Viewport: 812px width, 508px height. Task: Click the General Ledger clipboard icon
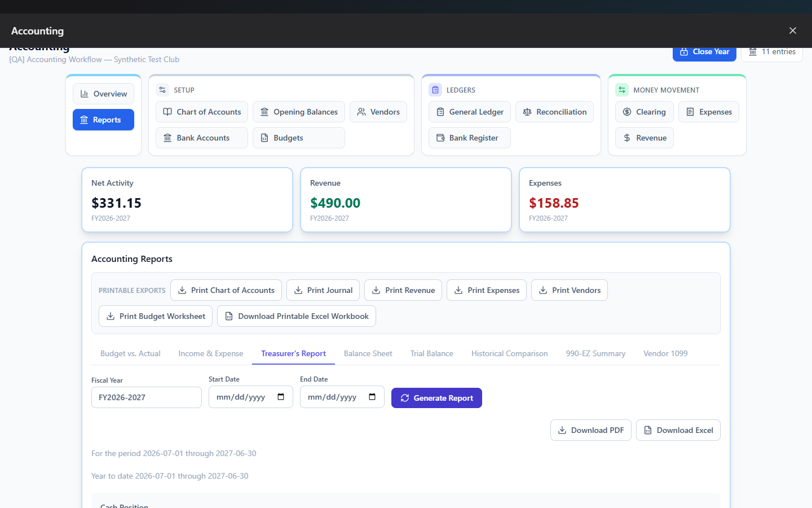tap(440, 112)
